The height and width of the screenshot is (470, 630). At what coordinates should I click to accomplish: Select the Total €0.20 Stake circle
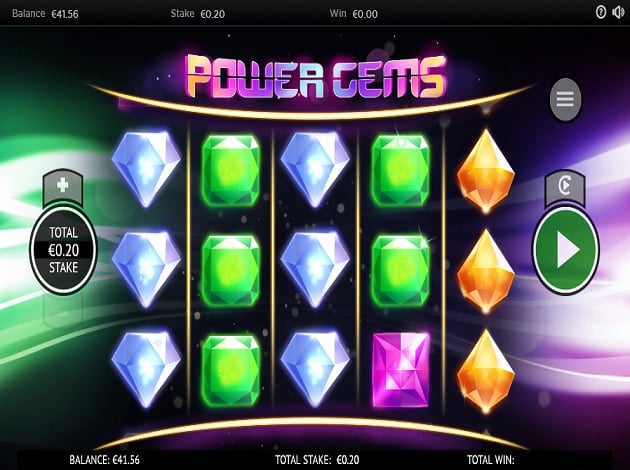[63, 250]
